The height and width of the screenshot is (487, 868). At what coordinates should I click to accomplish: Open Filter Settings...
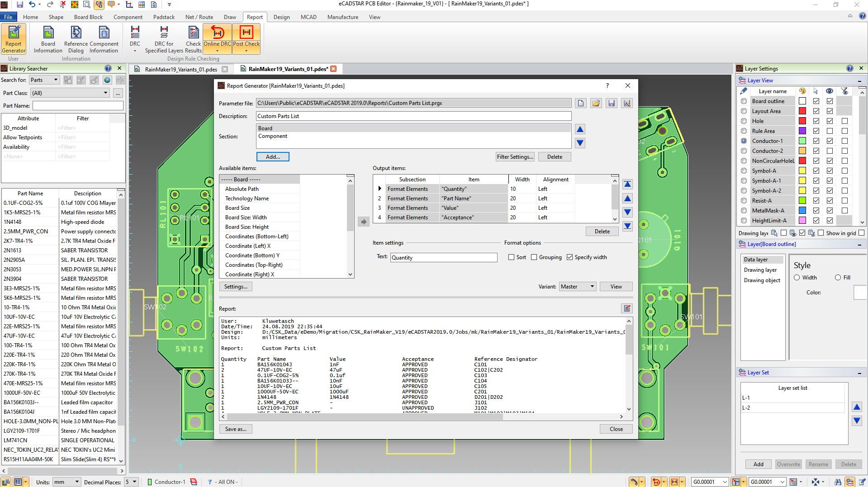[515, 157]
